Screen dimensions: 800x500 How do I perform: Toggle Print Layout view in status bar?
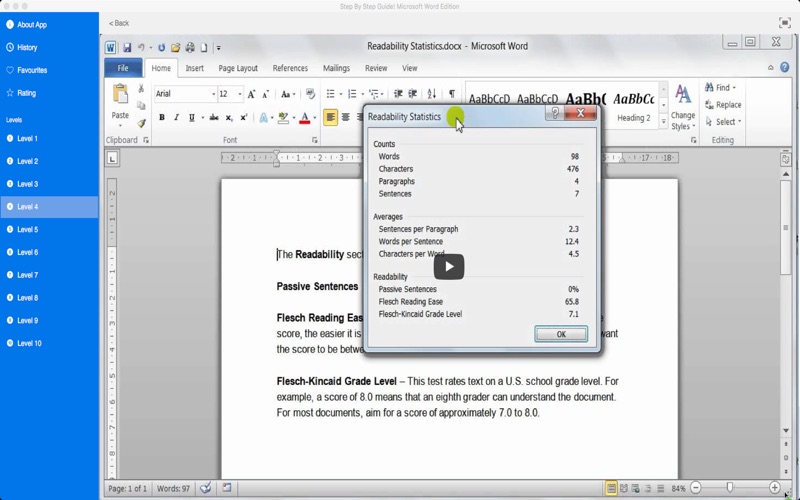pyautogui.click(x=611, y=488)
